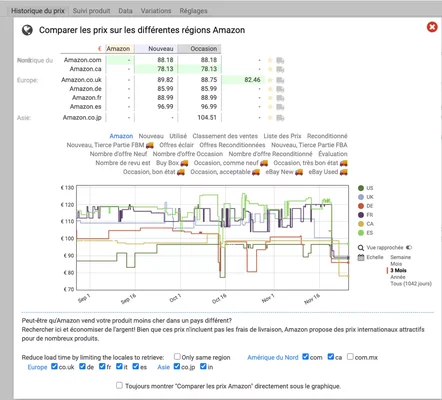This screenshot has height=400, width=442.
Task: Check Toujours montrer Comparer les prix Amazon
Action: [119, 385]
